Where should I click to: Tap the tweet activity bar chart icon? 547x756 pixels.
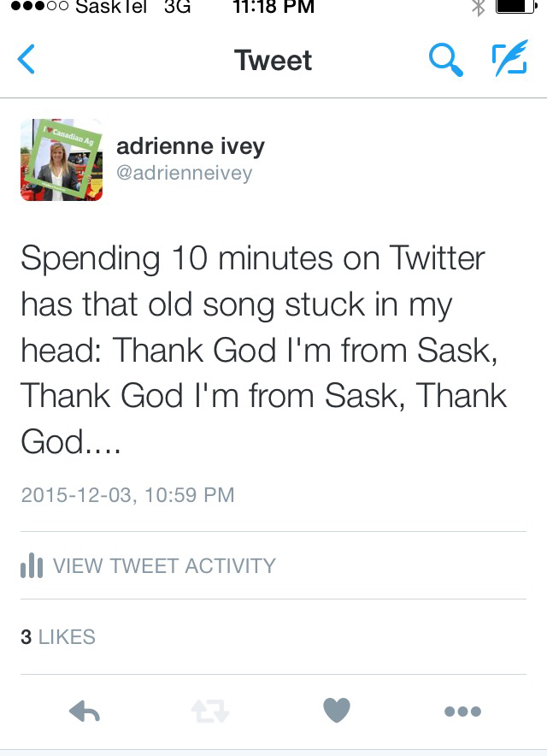[31, 565]
